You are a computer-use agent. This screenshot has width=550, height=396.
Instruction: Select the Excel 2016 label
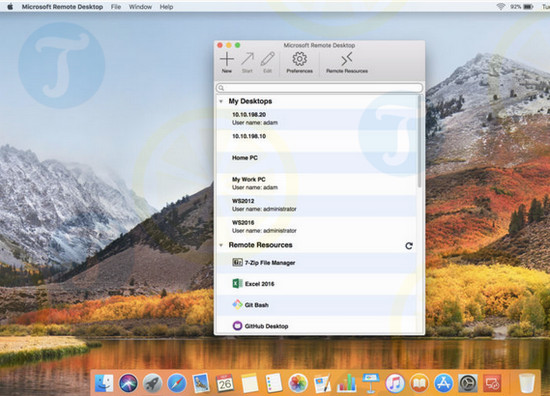260,284
